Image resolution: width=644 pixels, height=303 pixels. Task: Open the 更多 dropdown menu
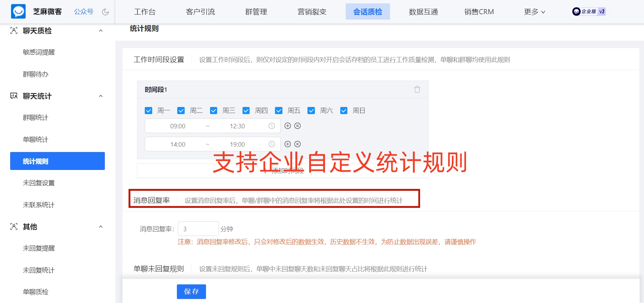534,12
